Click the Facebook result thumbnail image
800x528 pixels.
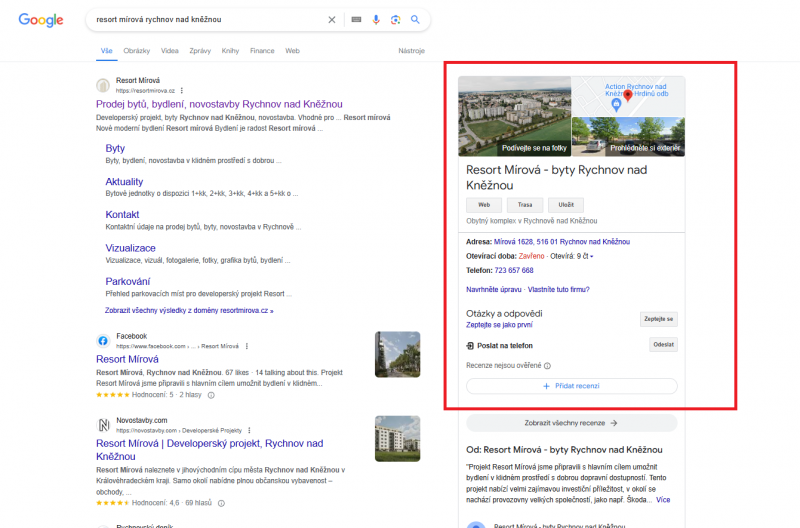click(397, 355)
